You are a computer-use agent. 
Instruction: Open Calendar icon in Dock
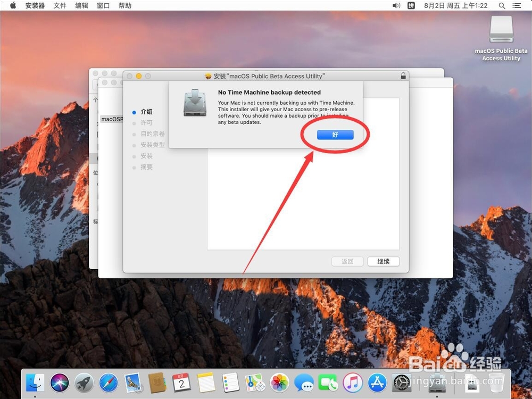pyautogui.click(x=181, y=383)
